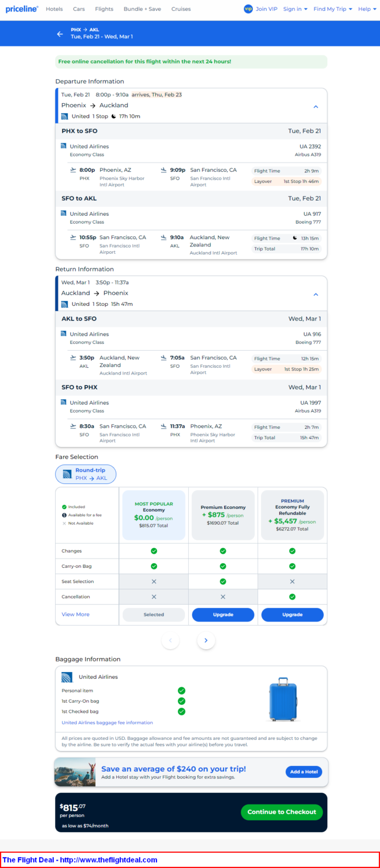
Task: Click the as low as $74/month text
Action: click(85, 826)
